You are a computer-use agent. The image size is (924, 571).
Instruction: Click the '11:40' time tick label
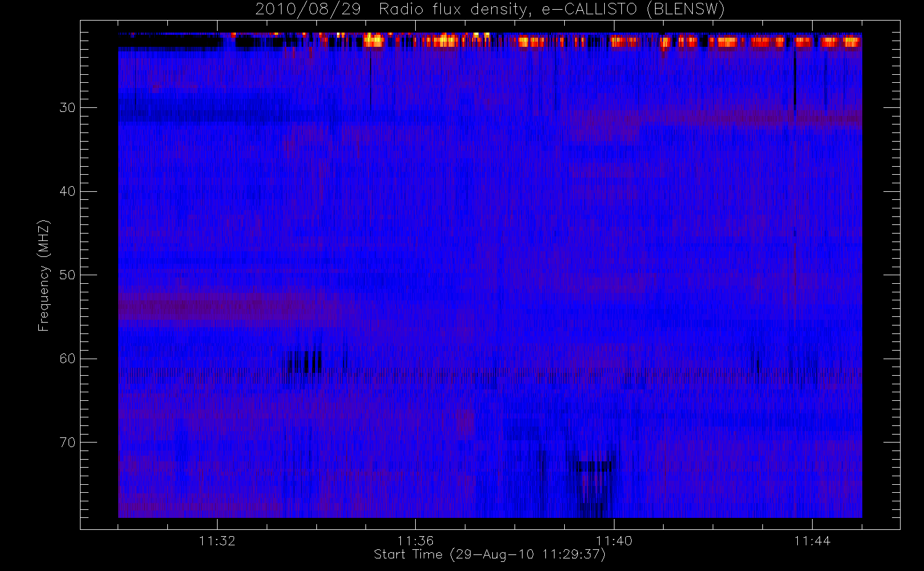tap(614, 540)
